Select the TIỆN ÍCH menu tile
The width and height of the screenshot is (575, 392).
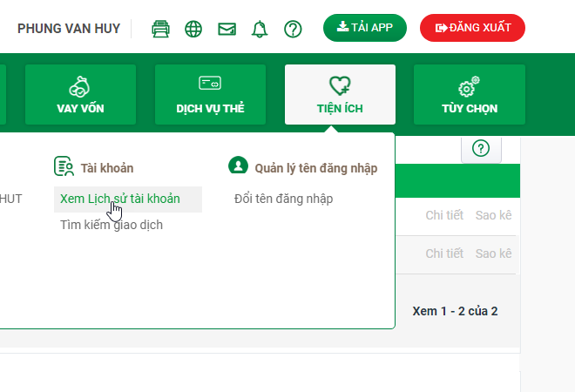pos(341,95)
